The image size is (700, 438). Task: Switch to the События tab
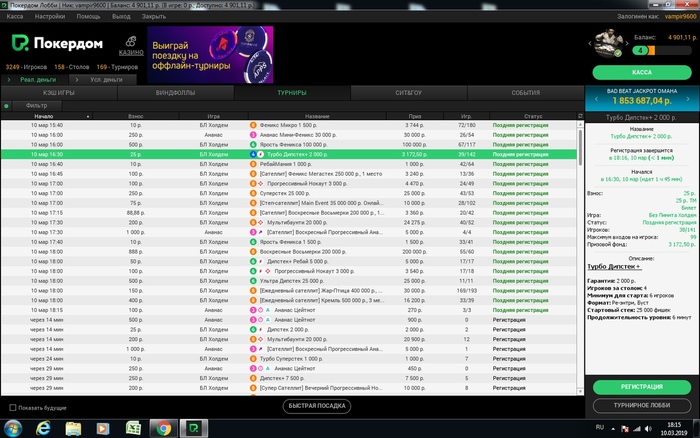[x=525, y=93]
